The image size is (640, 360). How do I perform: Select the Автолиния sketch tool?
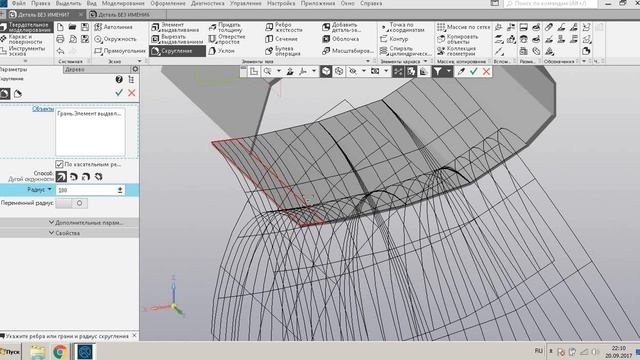[113, 27]
